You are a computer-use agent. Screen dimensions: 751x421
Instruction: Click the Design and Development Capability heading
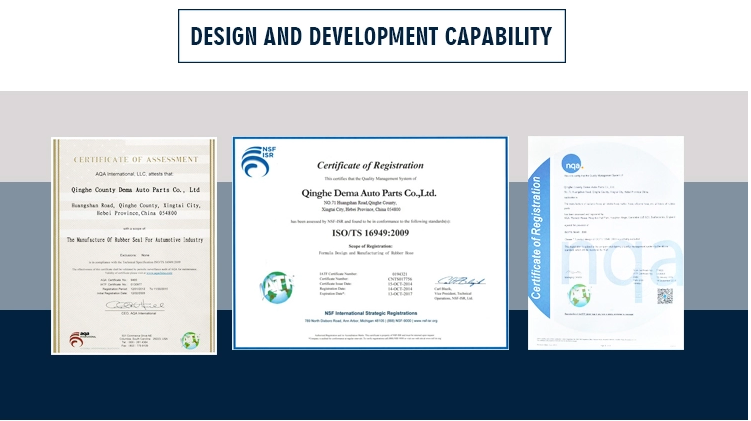[371, 37]
